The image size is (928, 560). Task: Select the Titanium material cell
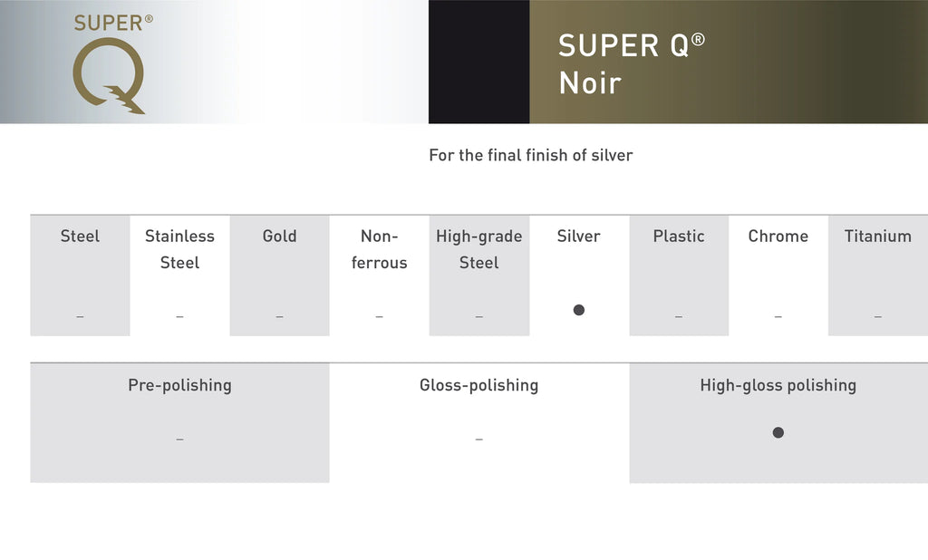878,275
